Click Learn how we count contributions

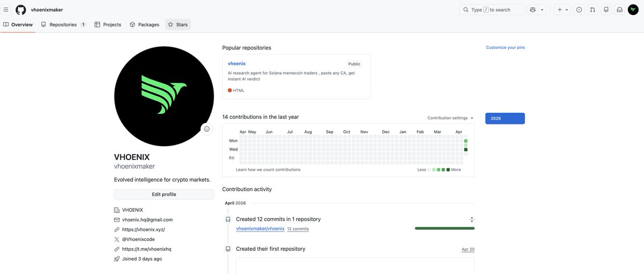coord(268,169)
